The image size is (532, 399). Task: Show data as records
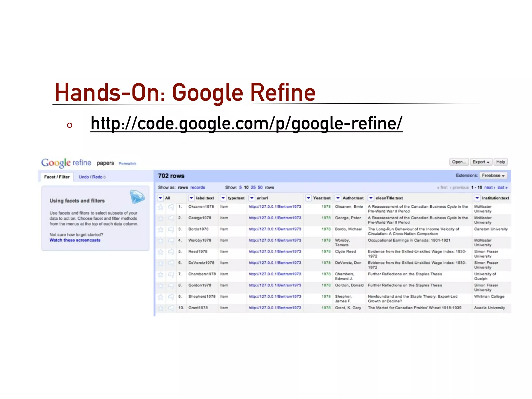coord(198,188)
